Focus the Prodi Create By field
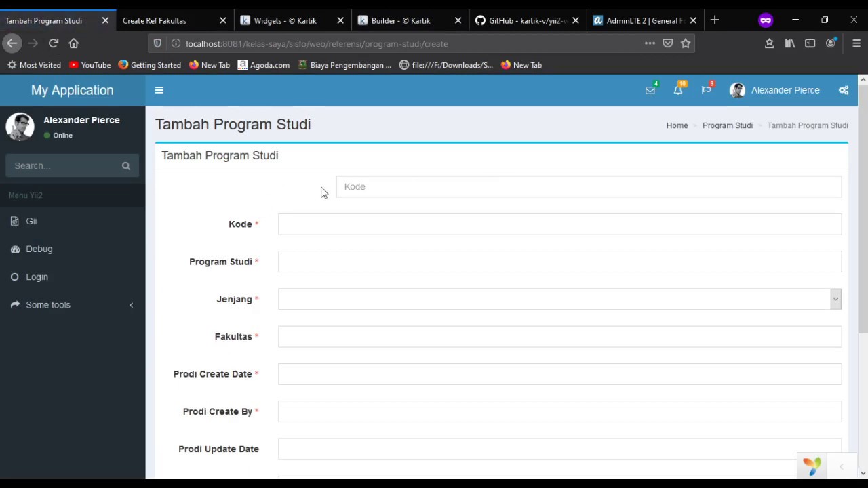This screenshot has height=488, width=868. (x=559, y=411)
